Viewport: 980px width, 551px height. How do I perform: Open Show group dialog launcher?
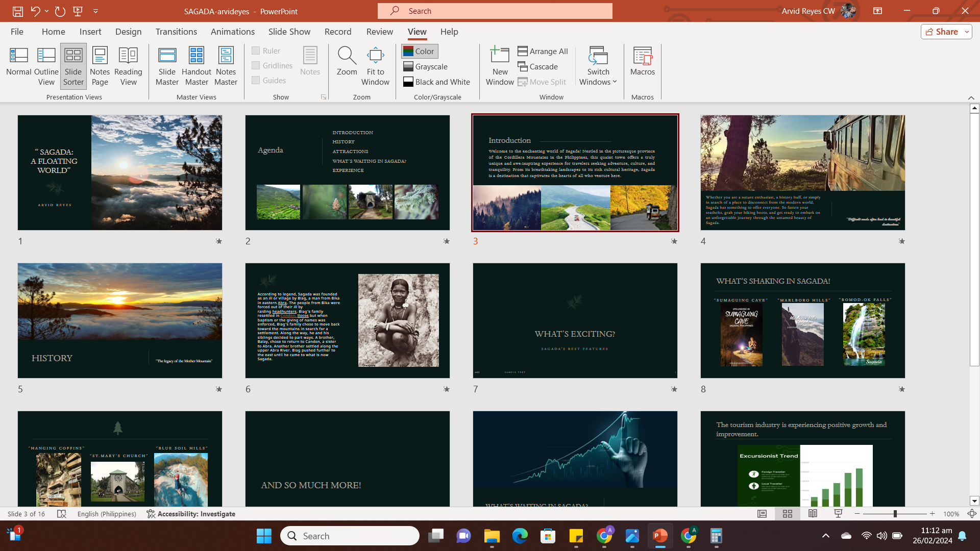point(324,97)
